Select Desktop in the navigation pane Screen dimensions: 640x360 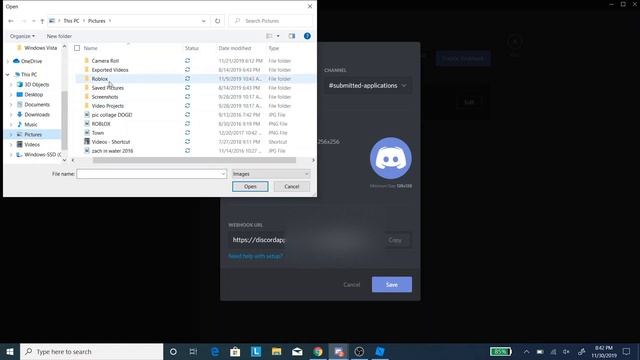tap(33, 94)
